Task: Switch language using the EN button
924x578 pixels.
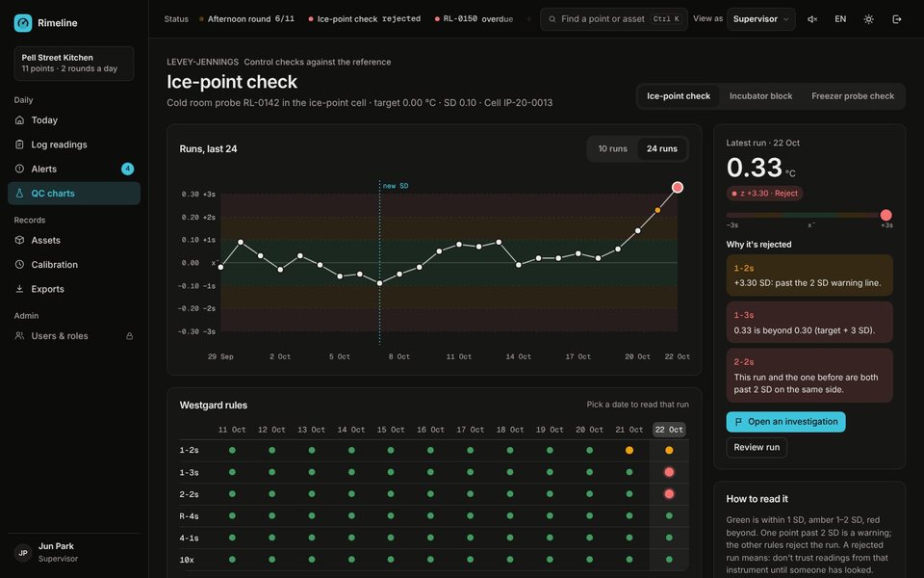Action: (x=840, y=19)
